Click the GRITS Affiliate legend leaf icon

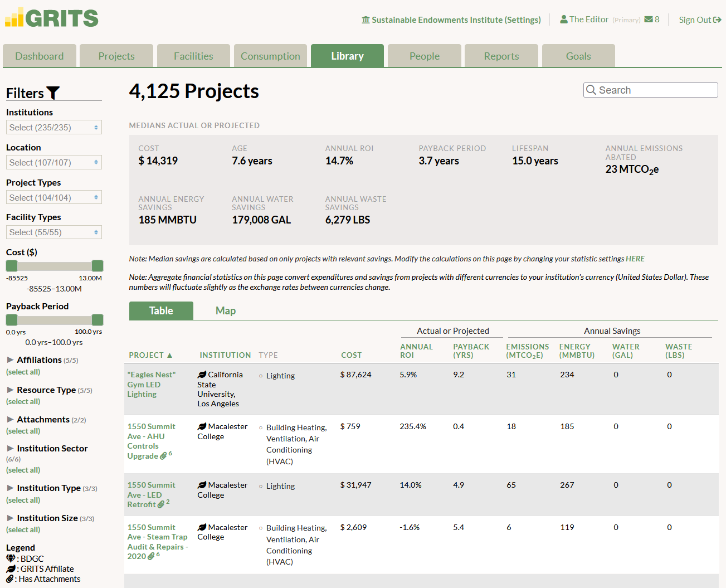(11, 569)
